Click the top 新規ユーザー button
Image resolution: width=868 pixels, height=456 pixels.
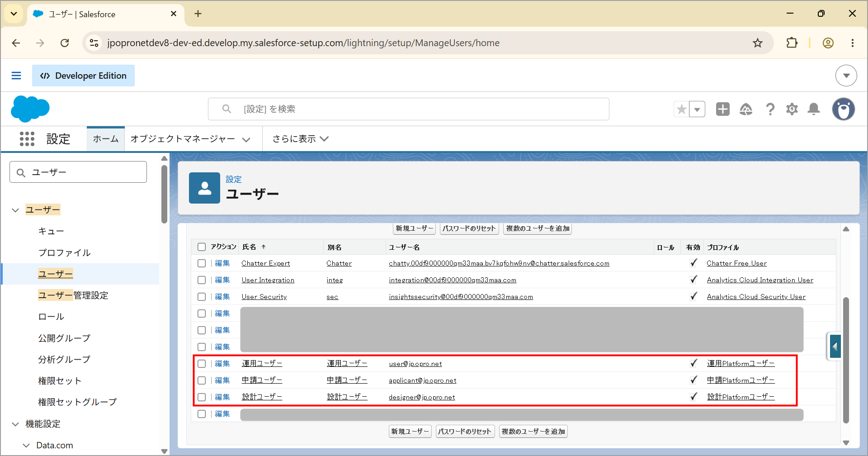coord(415,228)
